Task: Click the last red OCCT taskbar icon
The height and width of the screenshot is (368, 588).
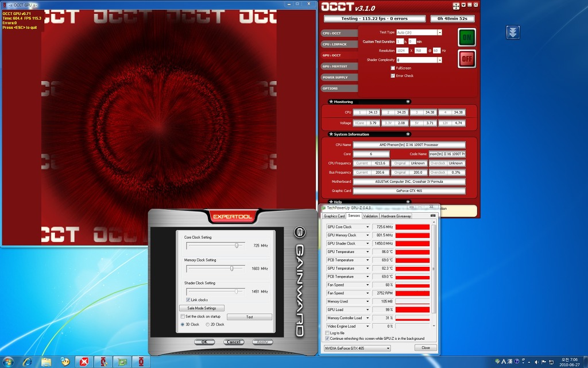Action: click(141, 362)
